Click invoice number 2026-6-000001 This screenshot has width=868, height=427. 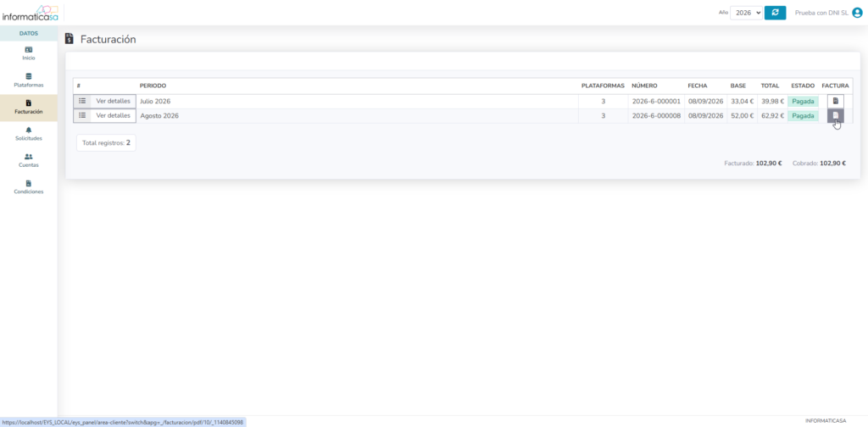coord(656,101)
